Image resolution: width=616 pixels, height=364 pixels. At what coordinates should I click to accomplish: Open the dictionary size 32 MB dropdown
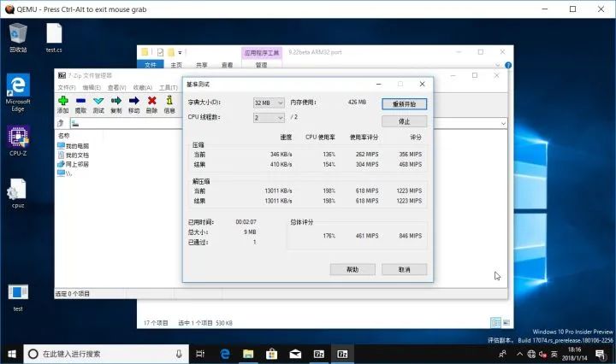pos(269,103)
